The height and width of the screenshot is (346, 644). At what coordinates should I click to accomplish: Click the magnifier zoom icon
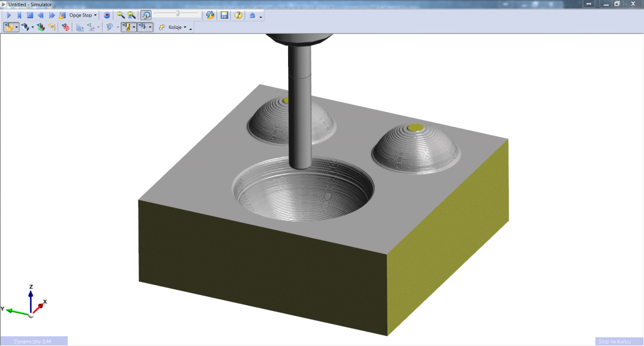[120, 15]
